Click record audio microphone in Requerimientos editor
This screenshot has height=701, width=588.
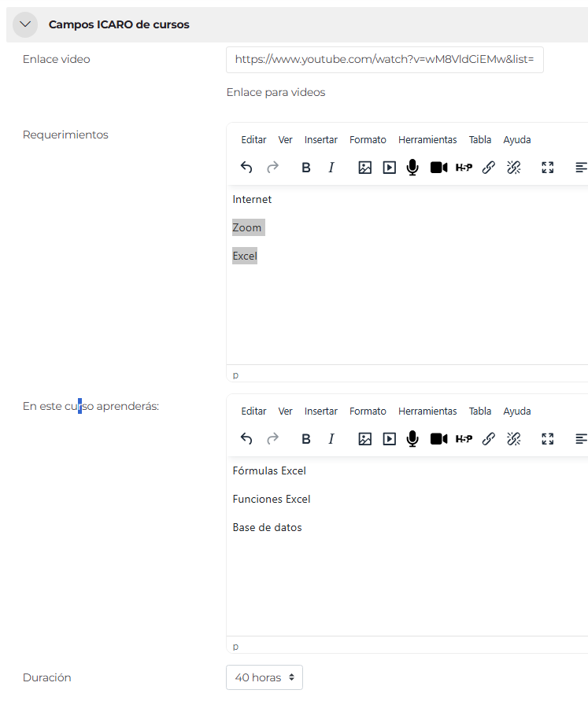412,168
